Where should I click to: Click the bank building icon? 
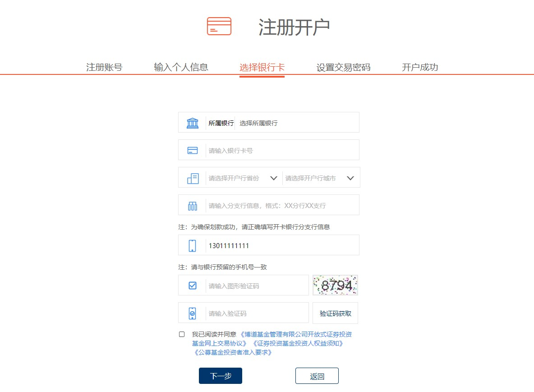point(193,123)
